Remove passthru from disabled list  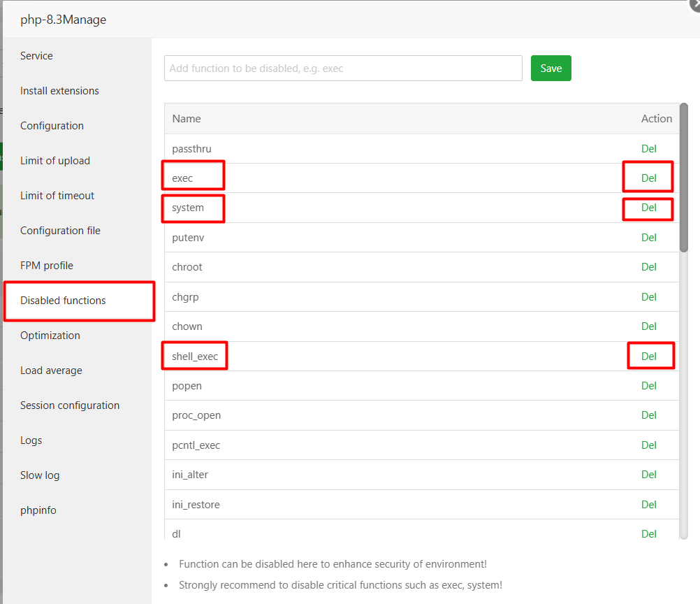click(649, 149)
